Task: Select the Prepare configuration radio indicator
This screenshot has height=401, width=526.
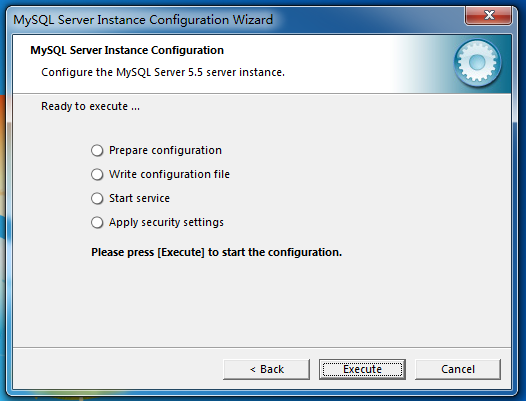Action: [x=97, y=150]
